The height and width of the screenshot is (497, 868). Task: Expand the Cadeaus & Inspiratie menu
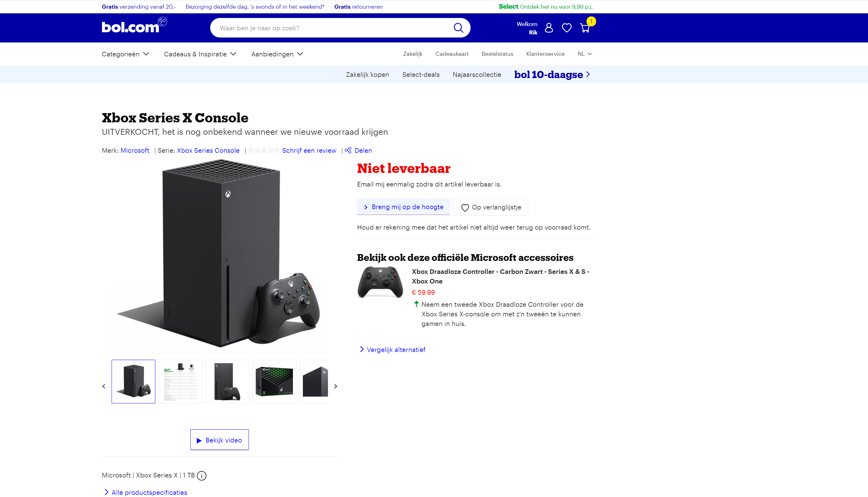click(x=200, y=54)
